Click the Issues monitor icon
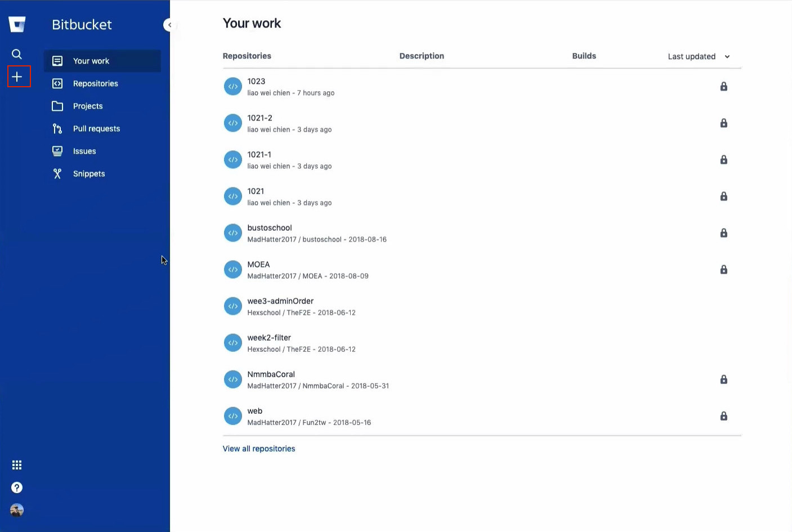Viewport: 792px width, 532px height. pyautogui.click(x=57, y=151)
